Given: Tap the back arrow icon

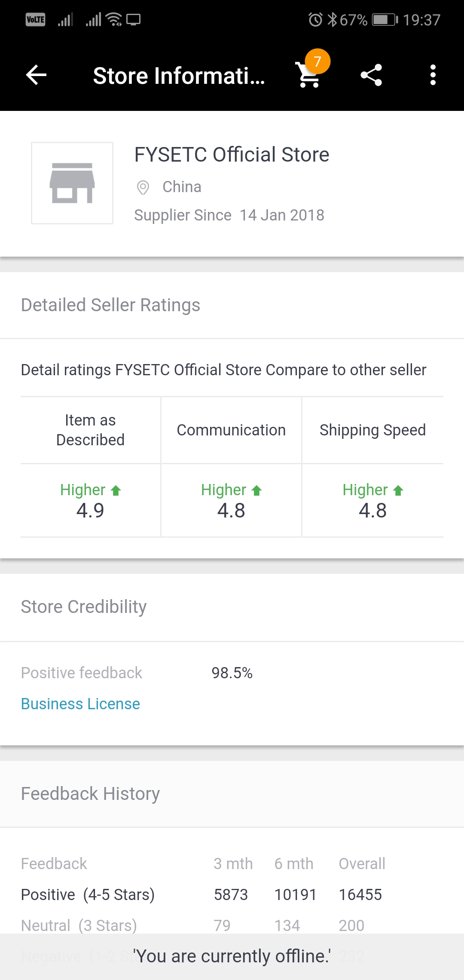Looking at the screenshot, I should [x=36, y=75].
